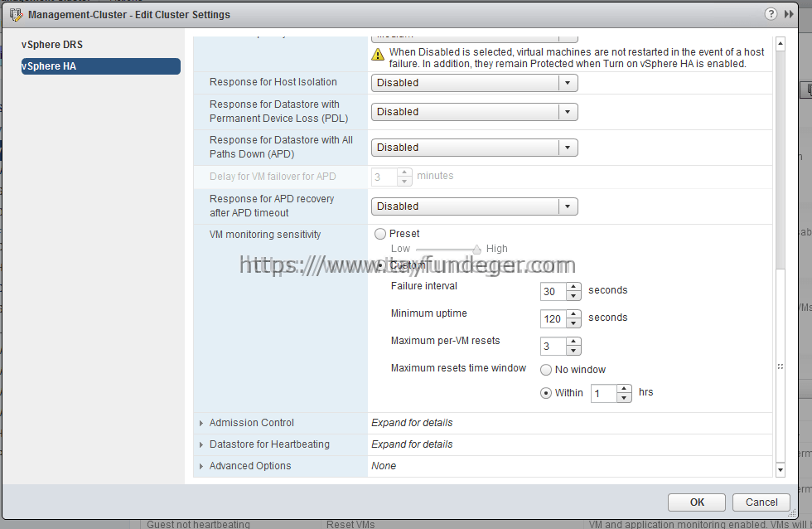Click the Maximum per-VM resets field
The image size is (812, 529).
point(553,347)
